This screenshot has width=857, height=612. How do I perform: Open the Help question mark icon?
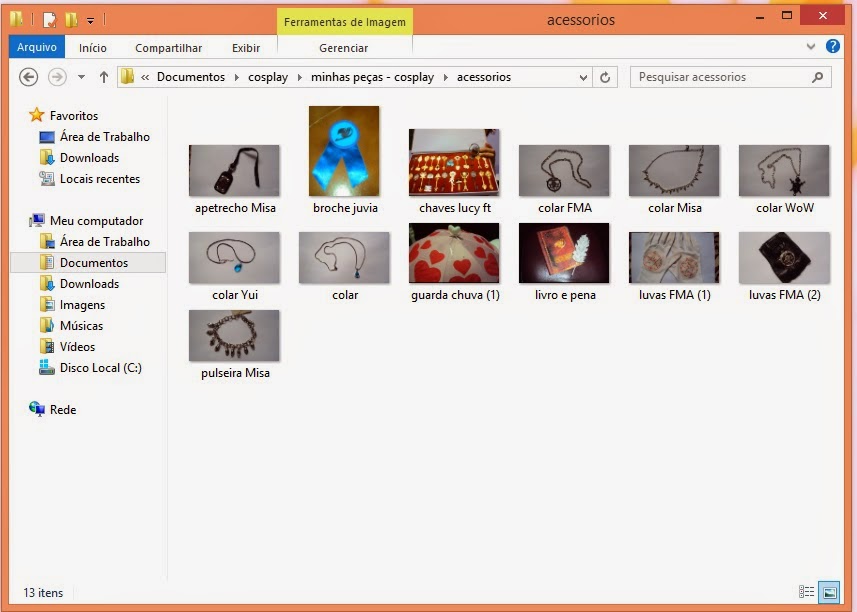point(832,47)
